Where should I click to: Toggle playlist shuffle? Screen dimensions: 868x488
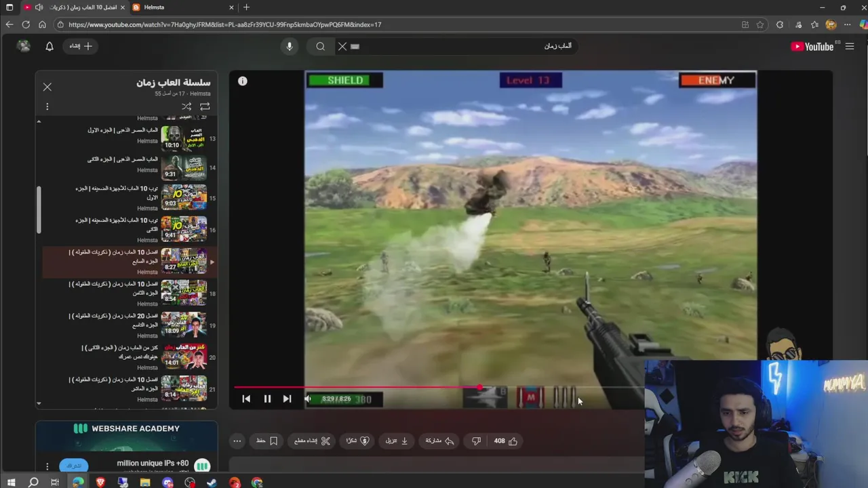[186, 106]
